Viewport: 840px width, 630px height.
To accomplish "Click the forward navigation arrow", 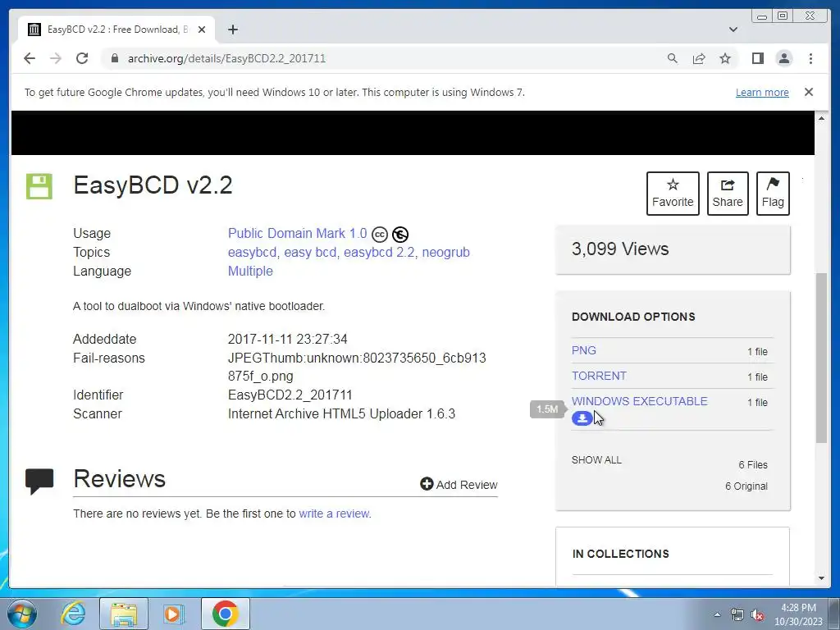I will pyautogui.click(x=56, y=58).
